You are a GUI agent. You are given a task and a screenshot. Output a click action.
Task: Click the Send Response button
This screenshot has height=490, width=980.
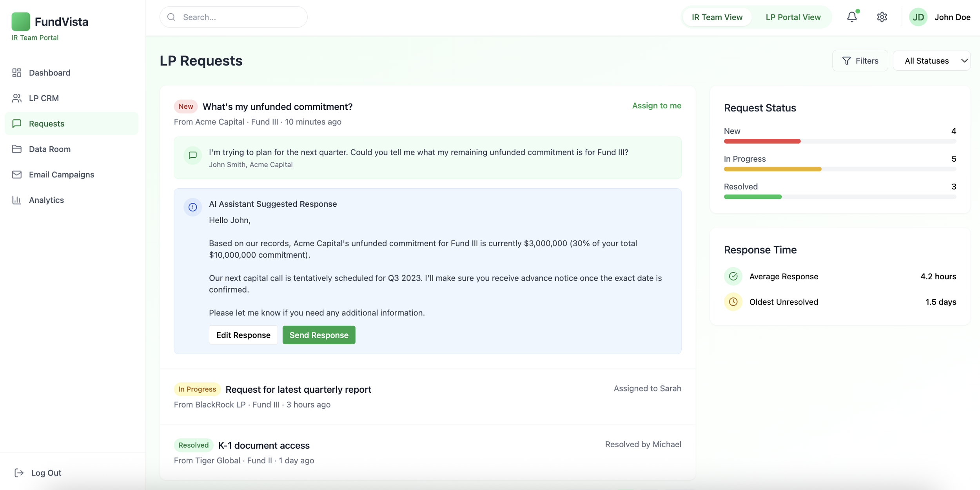[x=318, y=335]
